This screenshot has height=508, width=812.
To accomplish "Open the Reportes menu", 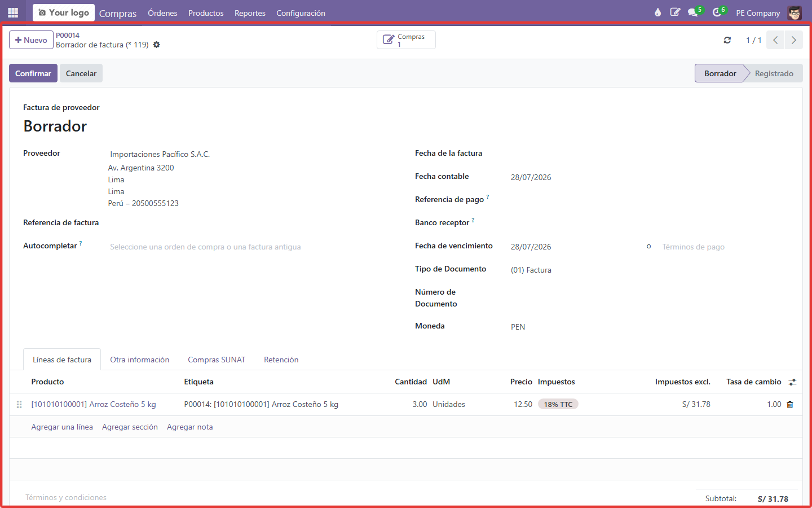I will pyautogui.click(x=250, y=13).
